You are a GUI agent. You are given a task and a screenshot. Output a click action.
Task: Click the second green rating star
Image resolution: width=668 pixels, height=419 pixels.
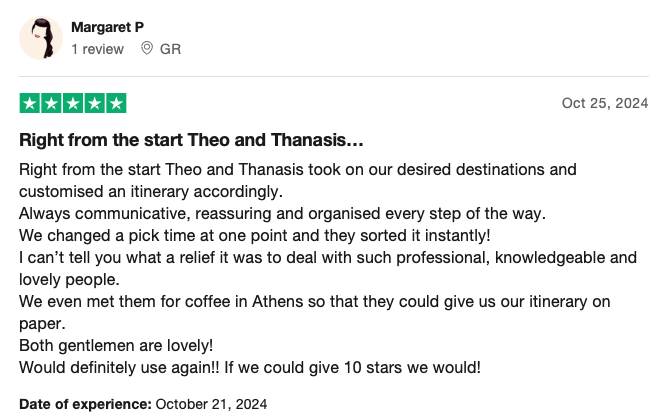pyautogui.click(x=51, y=103)
